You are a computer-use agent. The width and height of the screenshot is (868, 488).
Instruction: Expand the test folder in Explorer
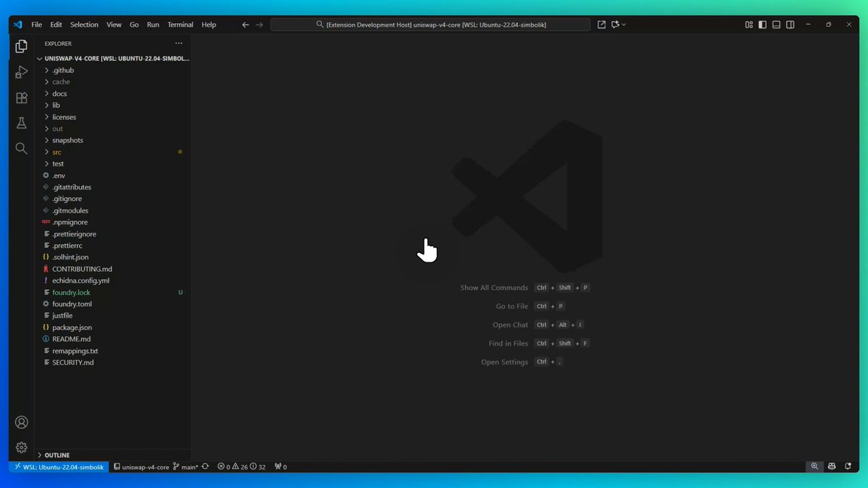[x=58, y=163]
